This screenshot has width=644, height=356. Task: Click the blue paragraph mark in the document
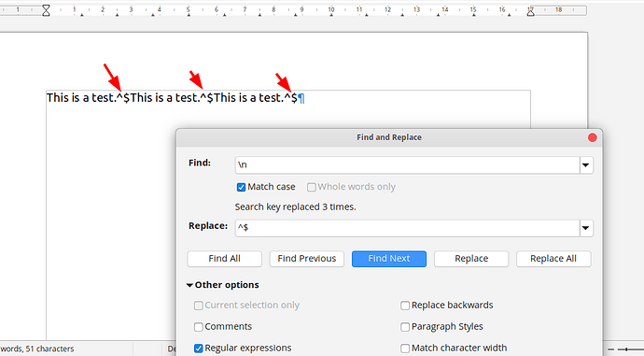click(x=301, y=98)
